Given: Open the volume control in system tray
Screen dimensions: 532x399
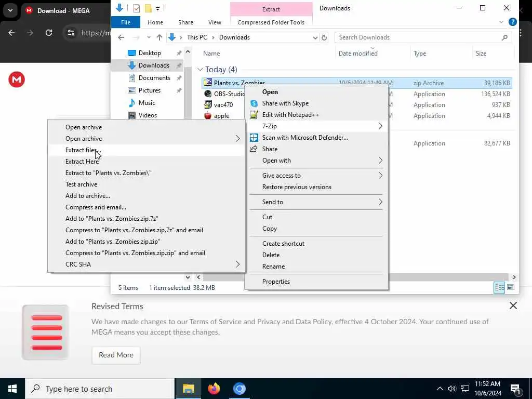Looking at the screenshot, I should (x=452, y=389).
